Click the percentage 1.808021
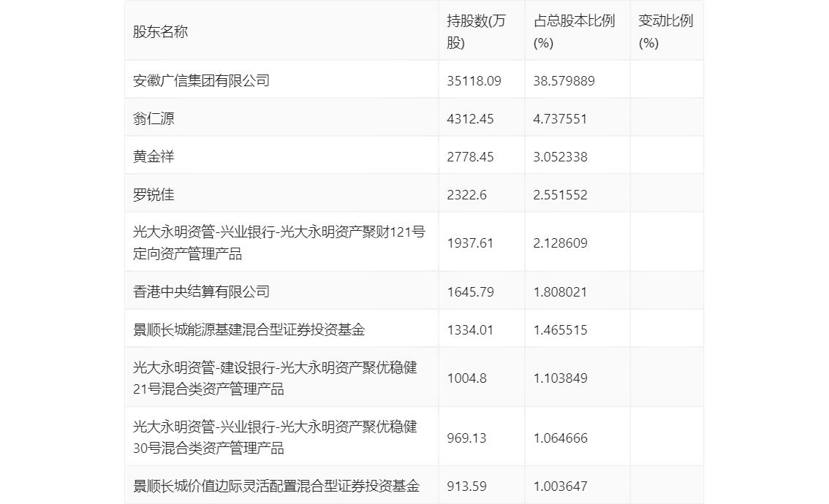The width and height of the screenshot is (829, 504). [560, 292]
